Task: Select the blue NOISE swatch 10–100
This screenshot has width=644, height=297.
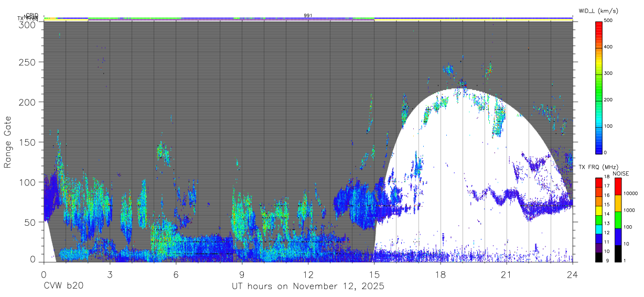Action: coord(618,236)
